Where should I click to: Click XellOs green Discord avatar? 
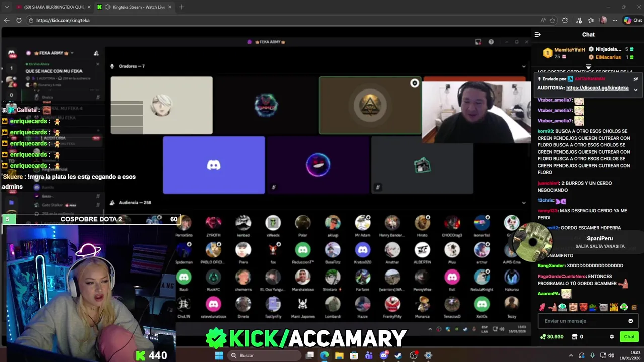(x=481, y=304)
